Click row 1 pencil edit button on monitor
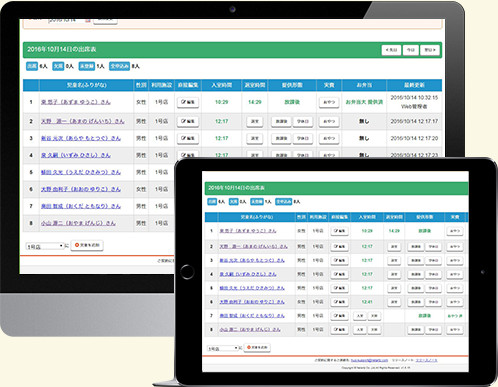Screen dimensions: 498x387 (x=188, y=102)
